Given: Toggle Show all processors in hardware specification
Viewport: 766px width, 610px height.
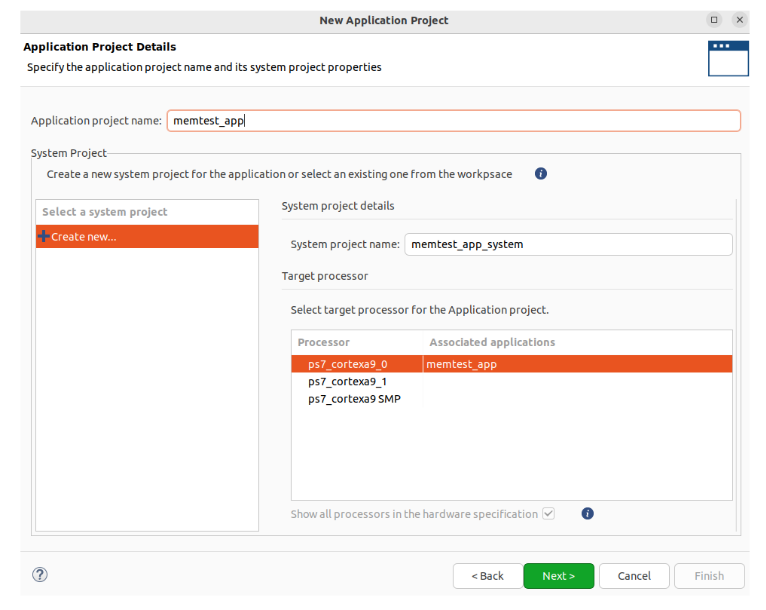Looking at the screenshot, I should tap(549, 514).
